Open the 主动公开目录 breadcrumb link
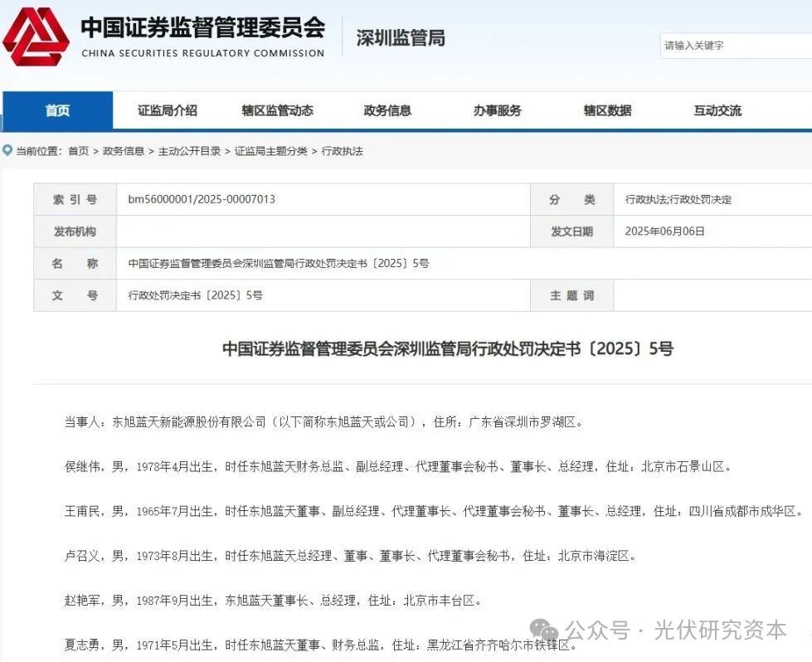This screenshot has width=812, height=662. click(x=189, y=151)
